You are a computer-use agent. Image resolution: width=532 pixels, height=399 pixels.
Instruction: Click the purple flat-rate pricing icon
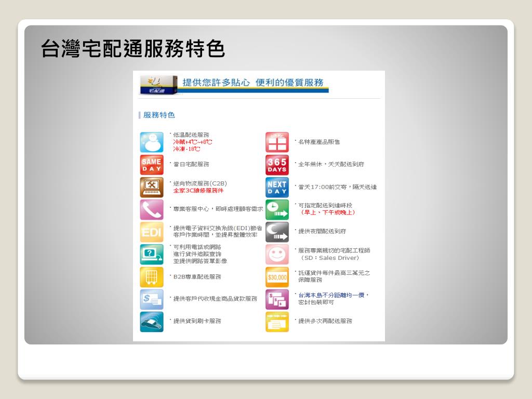(x=277, y=299)
